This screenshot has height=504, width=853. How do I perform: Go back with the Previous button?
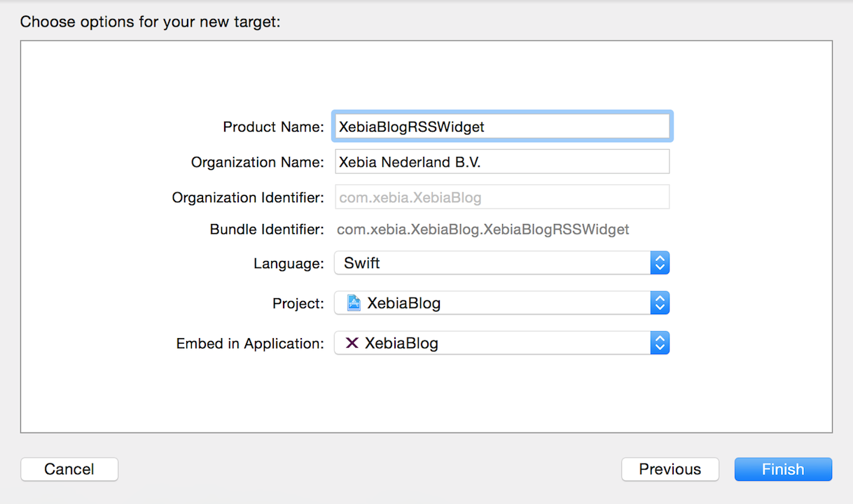[x=670, y=469]
